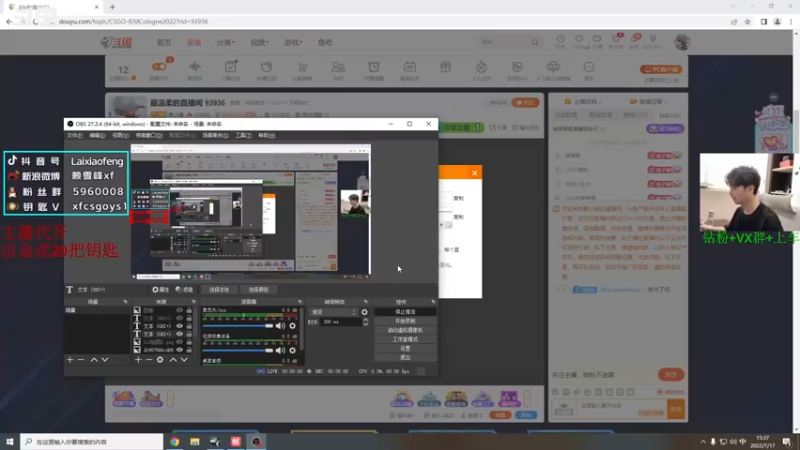Undock the 混音器 mixer panel header icon

pos(299,302)
